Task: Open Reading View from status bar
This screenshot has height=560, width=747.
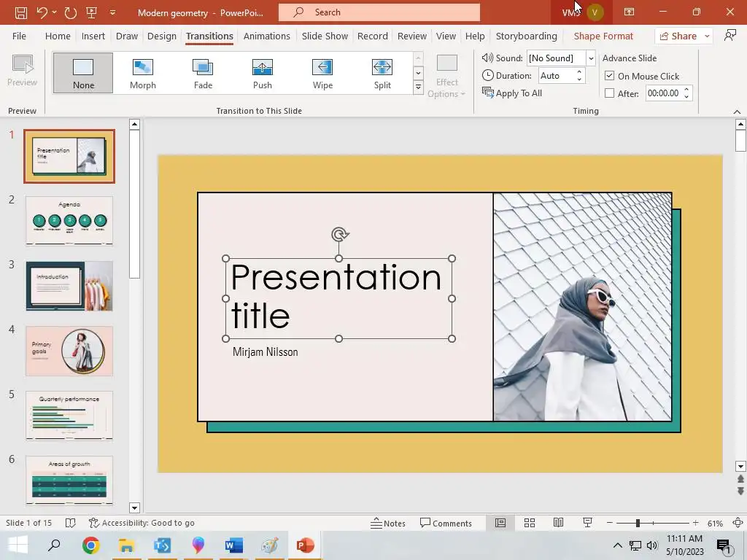Action: tap(558, 523)
